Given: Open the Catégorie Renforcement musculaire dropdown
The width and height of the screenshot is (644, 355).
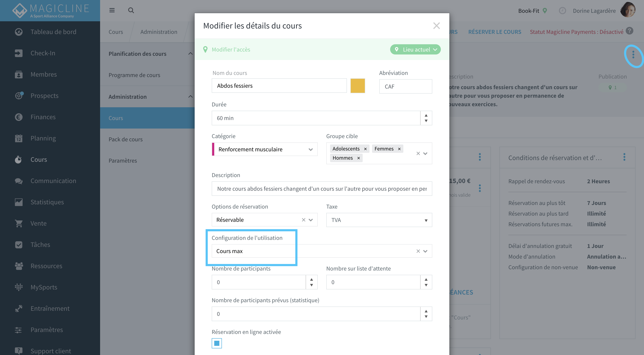Looking at the screenshot, I should (264, 149).
